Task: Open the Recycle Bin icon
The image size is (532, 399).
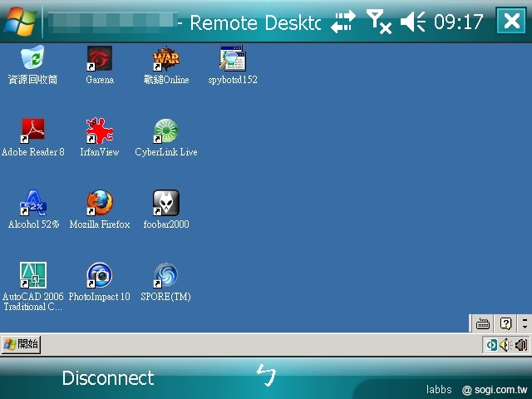Action: [x=32, y=59]
